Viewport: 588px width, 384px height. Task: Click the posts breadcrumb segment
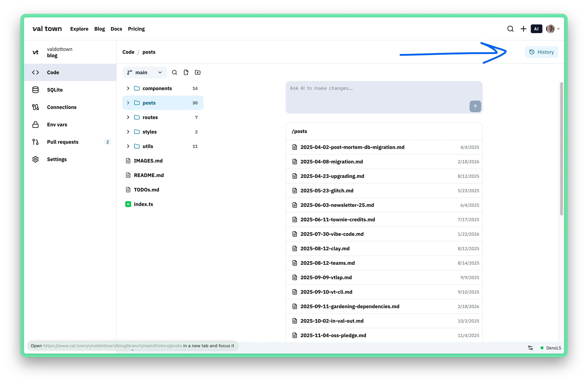[149, 52]
